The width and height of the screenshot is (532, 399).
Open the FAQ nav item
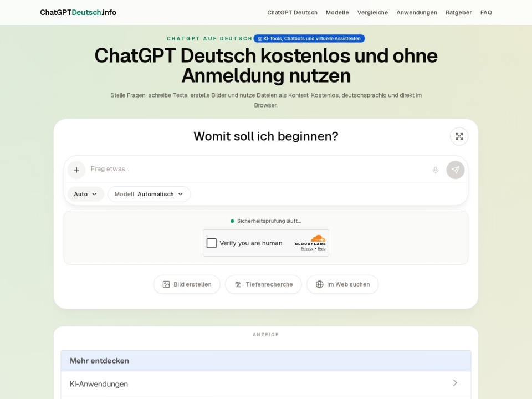(486, 13)
